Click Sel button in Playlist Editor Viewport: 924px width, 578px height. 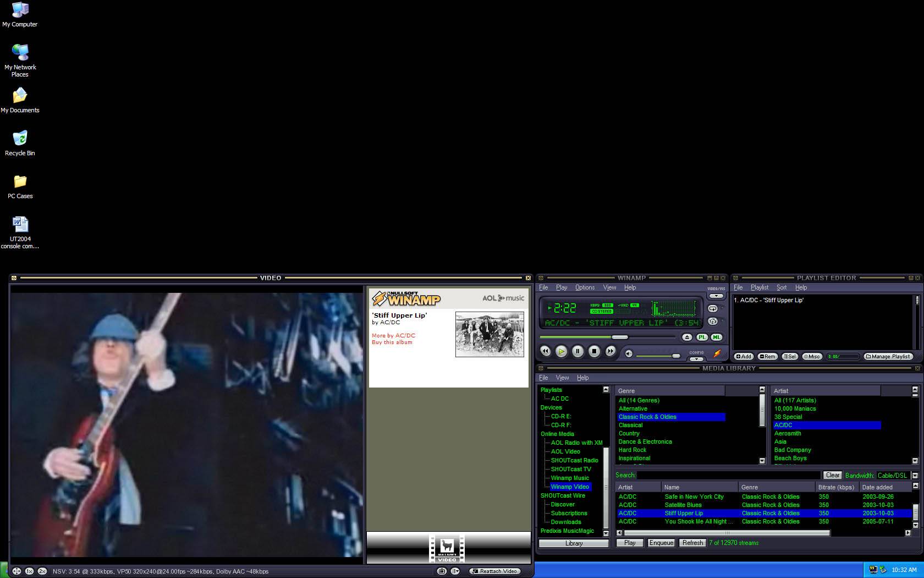click(x=790, y=356)
